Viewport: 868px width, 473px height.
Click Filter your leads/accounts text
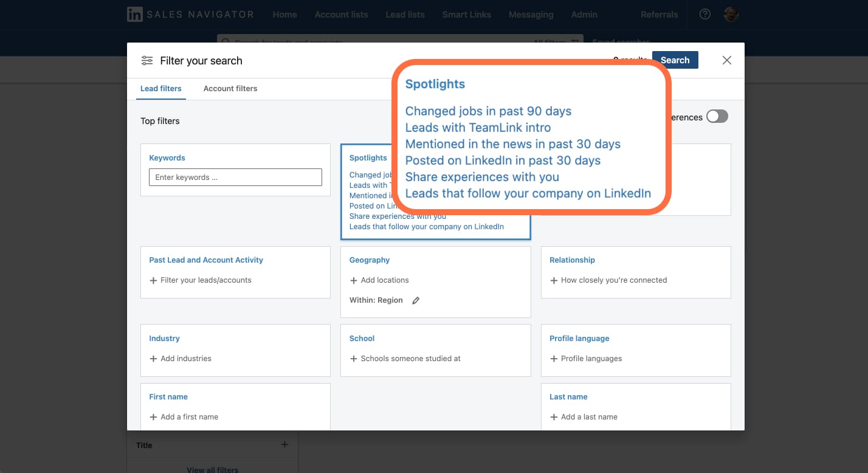click(x=206, y=280)
